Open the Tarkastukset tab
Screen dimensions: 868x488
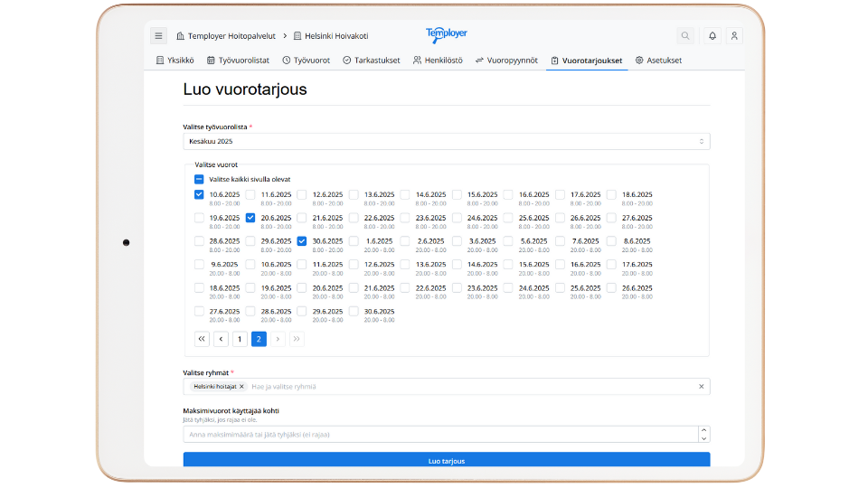[371, 61]
